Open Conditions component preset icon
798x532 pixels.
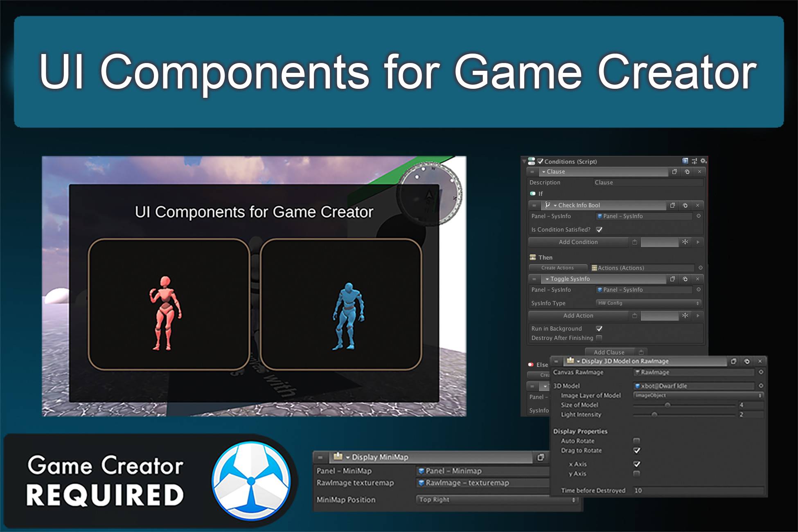(x=694, y=161)
